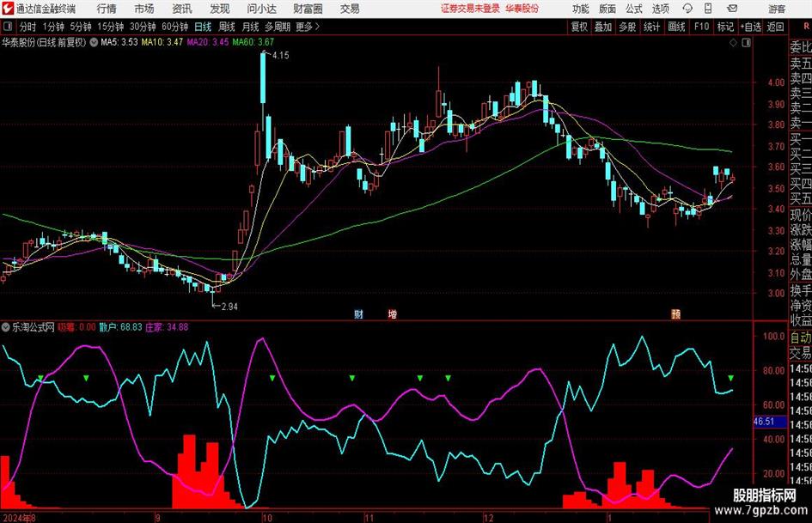Click the red 华泰股份 stock name link
This screenshot has width=812, height=523.
pos(522,9)
